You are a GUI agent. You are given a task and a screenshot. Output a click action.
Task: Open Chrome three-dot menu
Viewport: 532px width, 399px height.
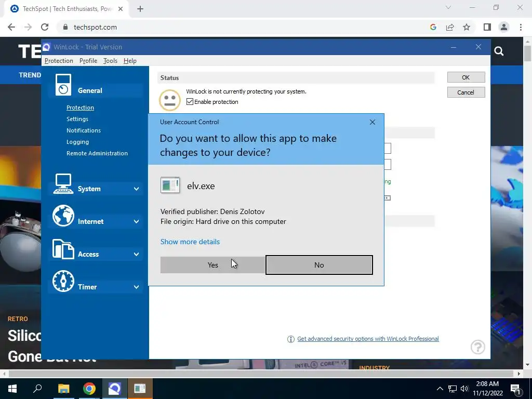tap(521, 27)
